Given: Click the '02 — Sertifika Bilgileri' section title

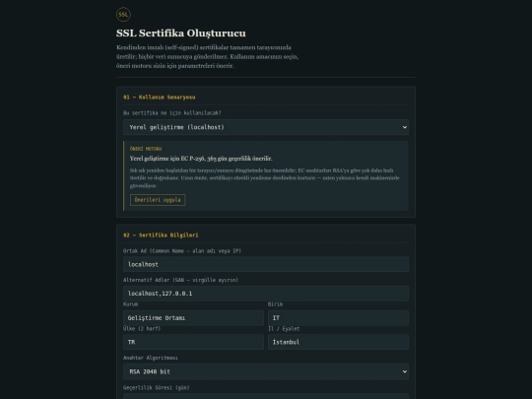Looking at the screenshot, I should (161, 235).
